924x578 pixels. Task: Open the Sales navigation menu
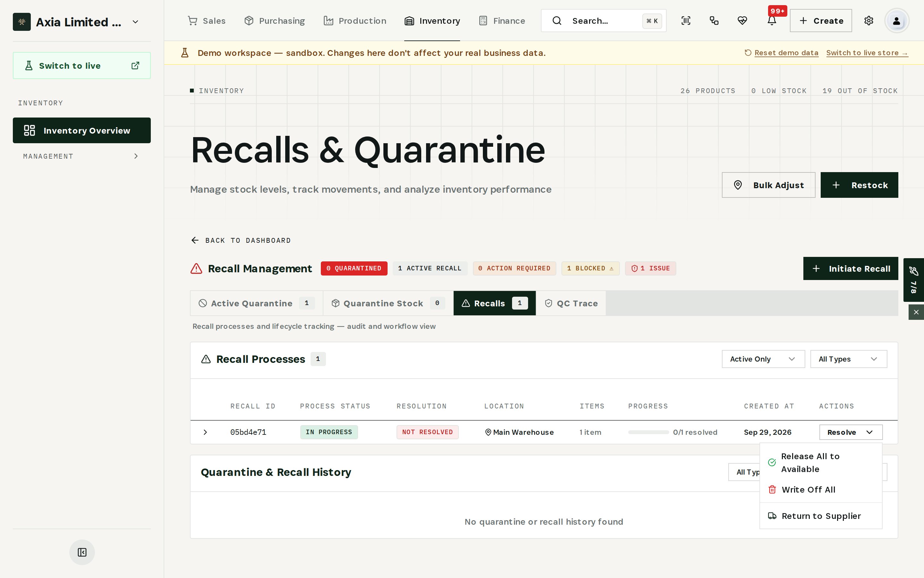(207, 21)
